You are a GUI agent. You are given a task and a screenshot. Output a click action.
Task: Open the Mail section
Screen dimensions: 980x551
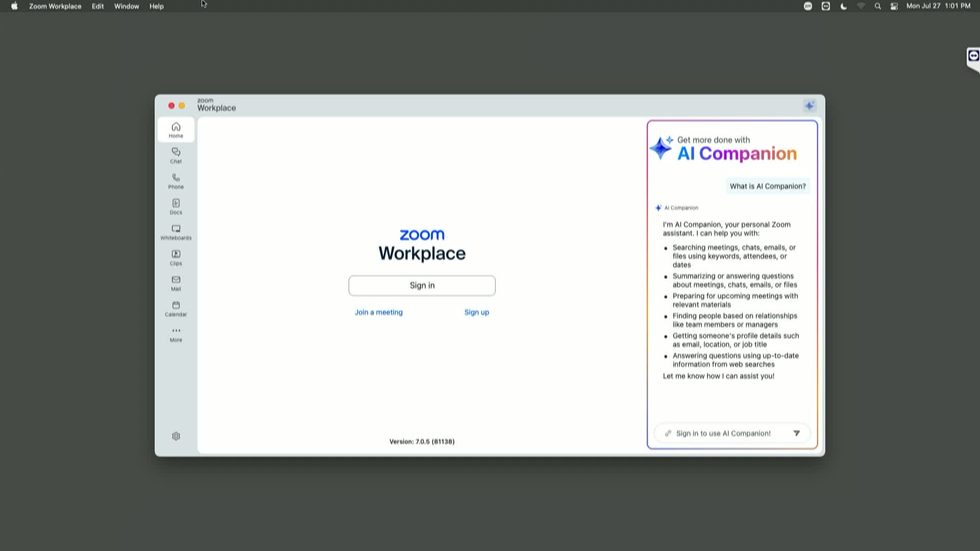(x=176, y=283)
